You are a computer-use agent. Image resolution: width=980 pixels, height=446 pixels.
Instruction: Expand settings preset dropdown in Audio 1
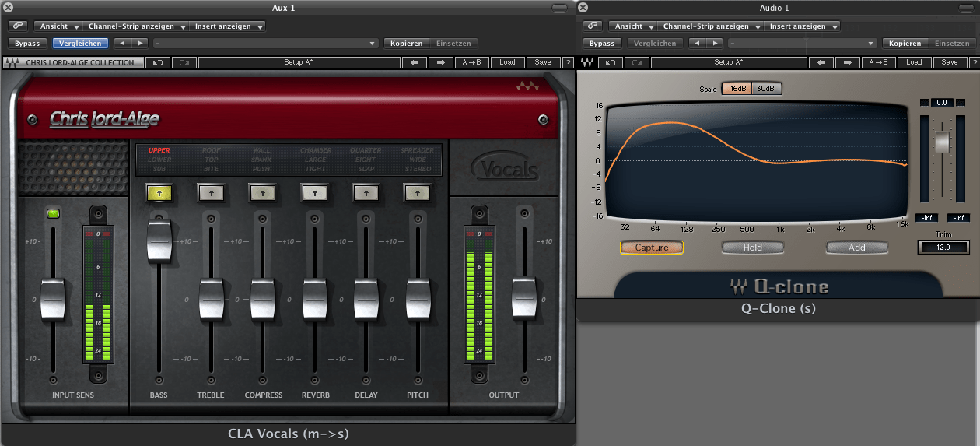click(802, 44)
